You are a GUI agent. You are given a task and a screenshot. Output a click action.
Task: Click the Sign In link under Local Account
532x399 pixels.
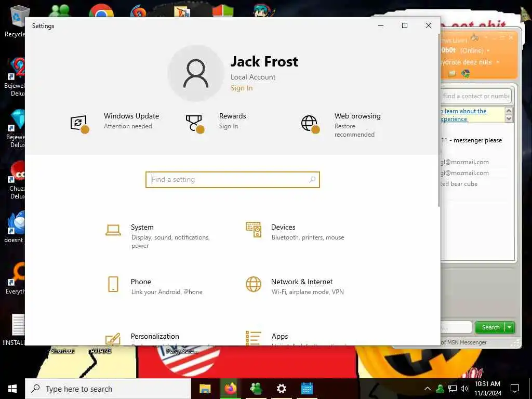[242, 88]
